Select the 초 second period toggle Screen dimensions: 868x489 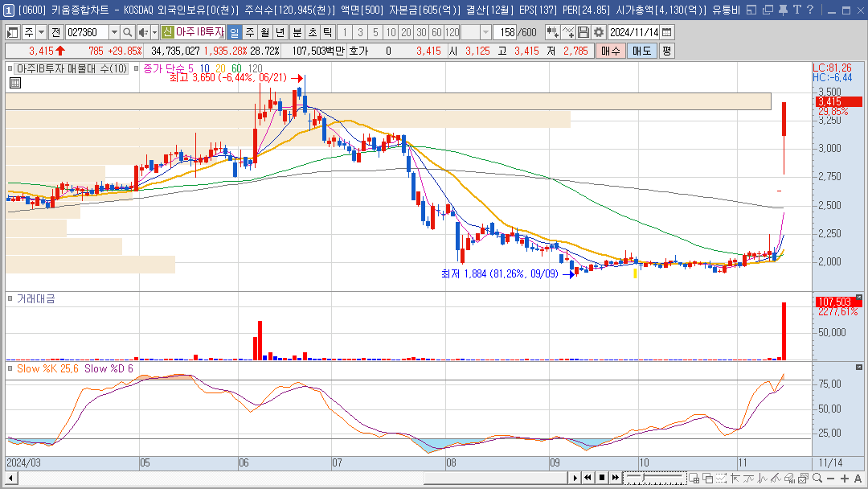312,33
